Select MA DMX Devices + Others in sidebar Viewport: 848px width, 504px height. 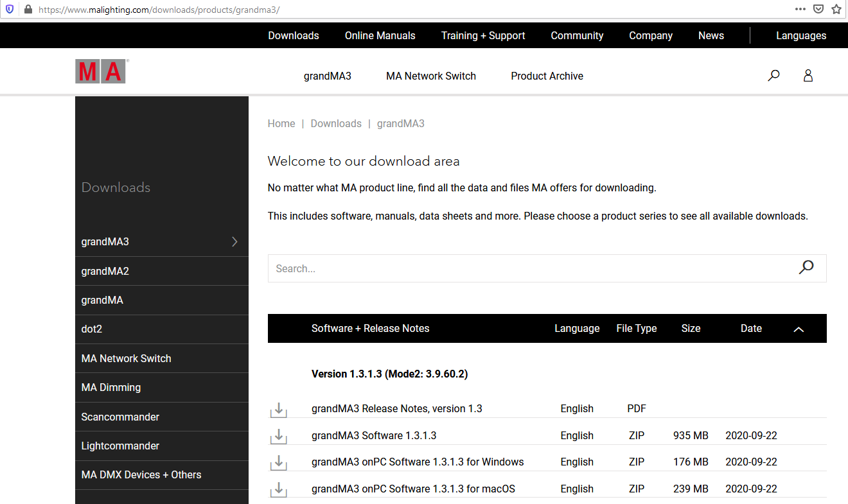(162, 474)
